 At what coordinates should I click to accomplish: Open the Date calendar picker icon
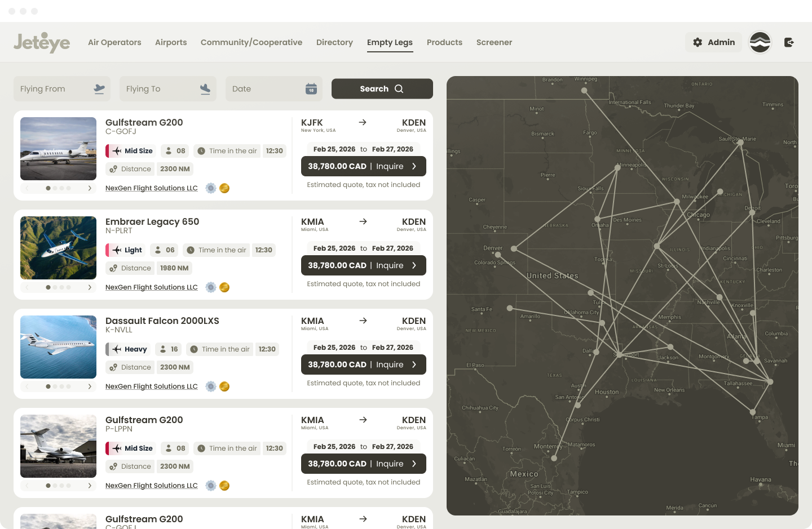point(311,89)
